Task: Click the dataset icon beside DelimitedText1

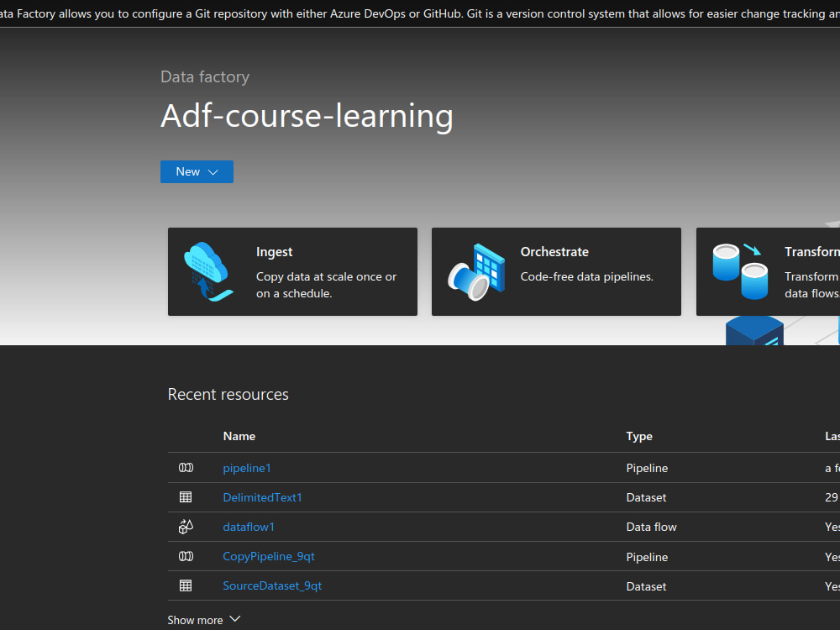Action: tap(186, 497)
